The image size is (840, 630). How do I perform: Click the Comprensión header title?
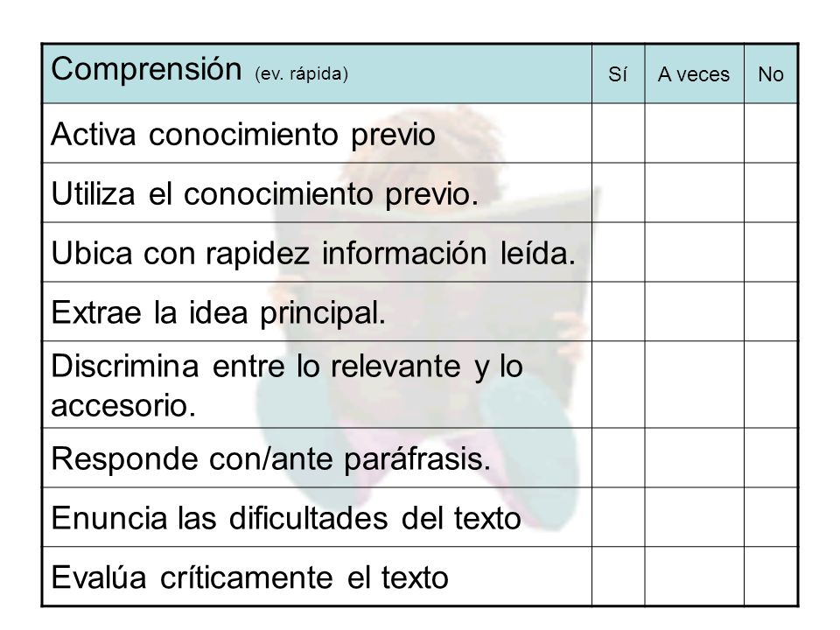pos(146,70)
